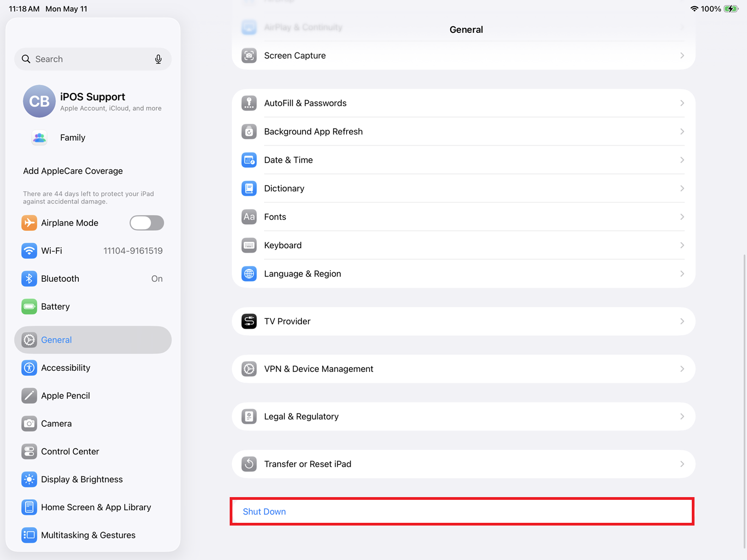Tap the blue Dictionary icon
The height and width of the screenshot is (560, 747).
tap(249, 189)
